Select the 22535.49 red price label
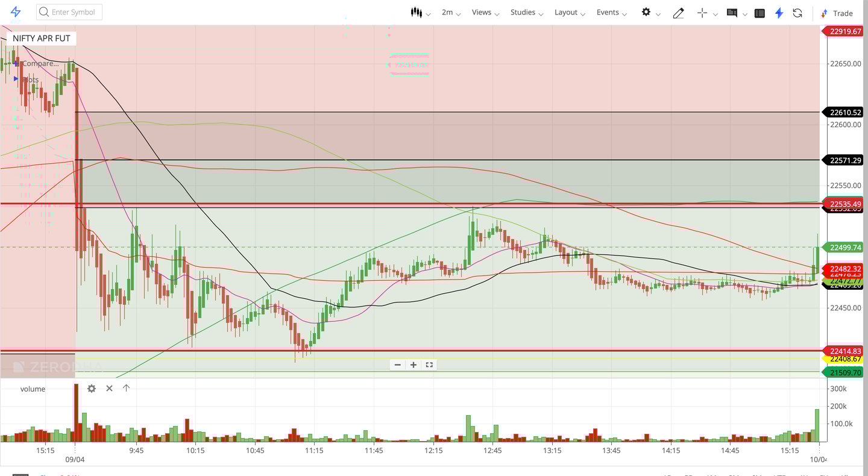Image resolution: width=868 pixels, height=476 pixels. pos(844,204)
